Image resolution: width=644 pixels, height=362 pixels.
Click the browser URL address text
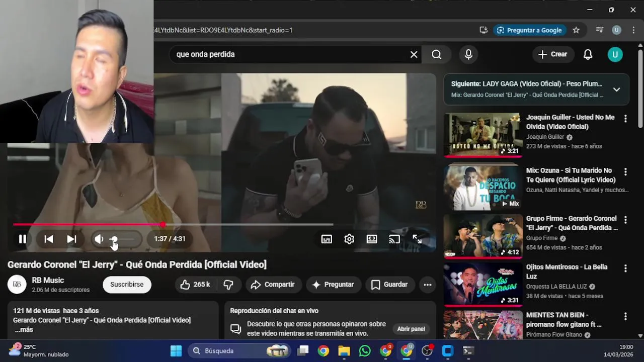click(x=223, y=30)
